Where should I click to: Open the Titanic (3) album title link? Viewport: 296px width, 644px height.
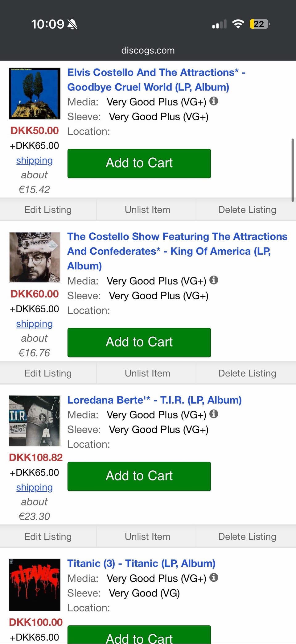coord(141,563)
